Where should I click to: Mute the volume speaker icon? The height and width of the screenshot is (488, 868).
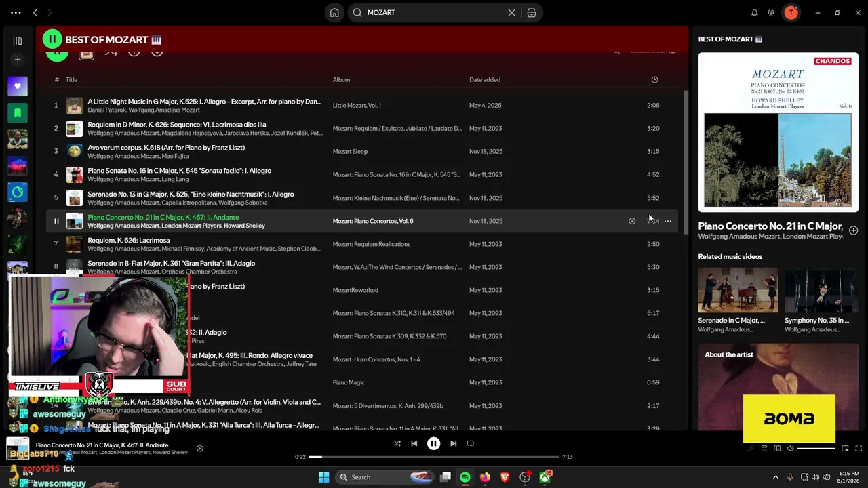pos(790,448)
